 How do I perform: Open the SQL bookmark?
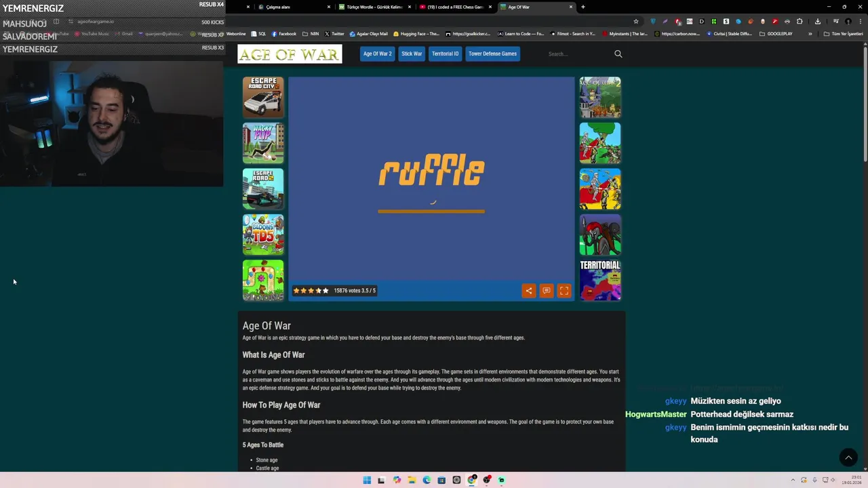258,34
